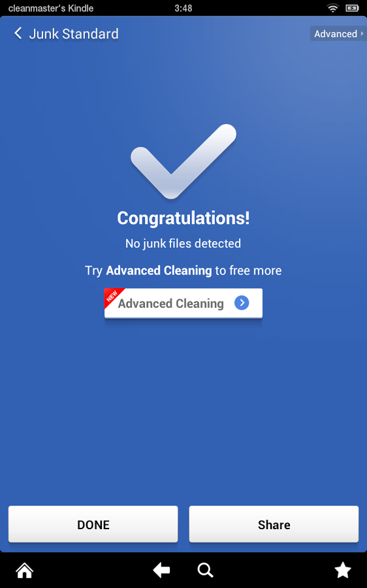Click the small triangle next to Advanced
The height and width of the screenshot is (588, 367).
tap(362, 34)
